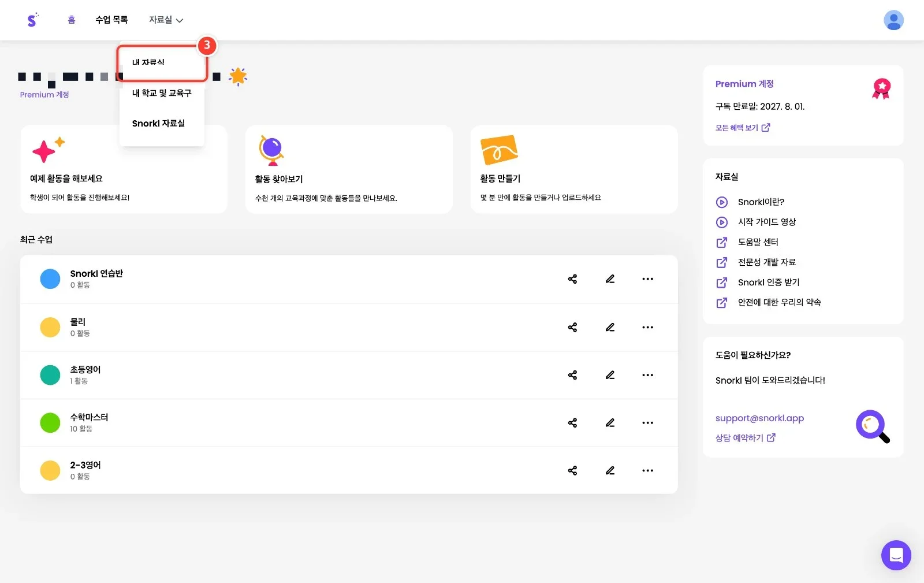Play the 시작 가이드 영상 video
The image size is (924, 583).
(x=756, y=222)
